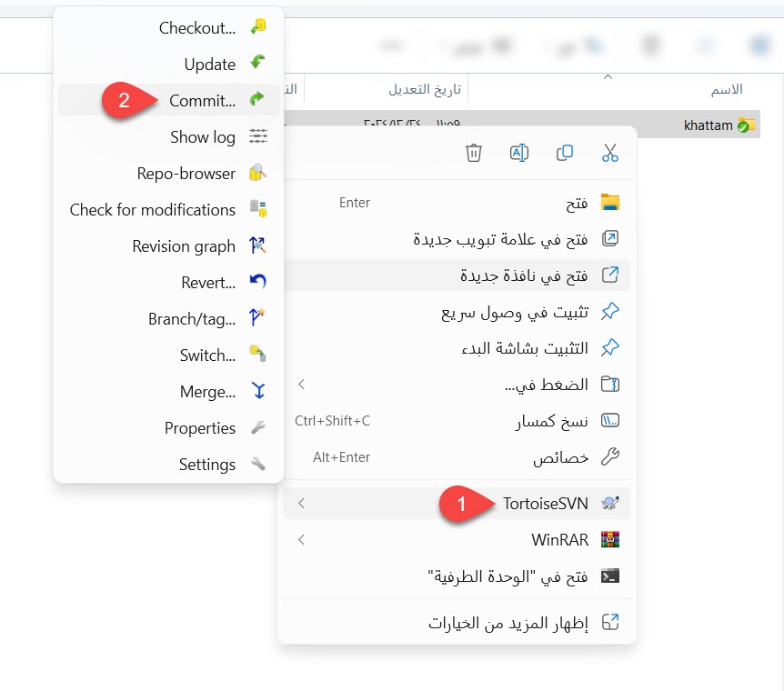The height and width of the screenshot is (691, 784).
Task: Expand the compress-to submenu chevron
Action: tap(301, 385)
